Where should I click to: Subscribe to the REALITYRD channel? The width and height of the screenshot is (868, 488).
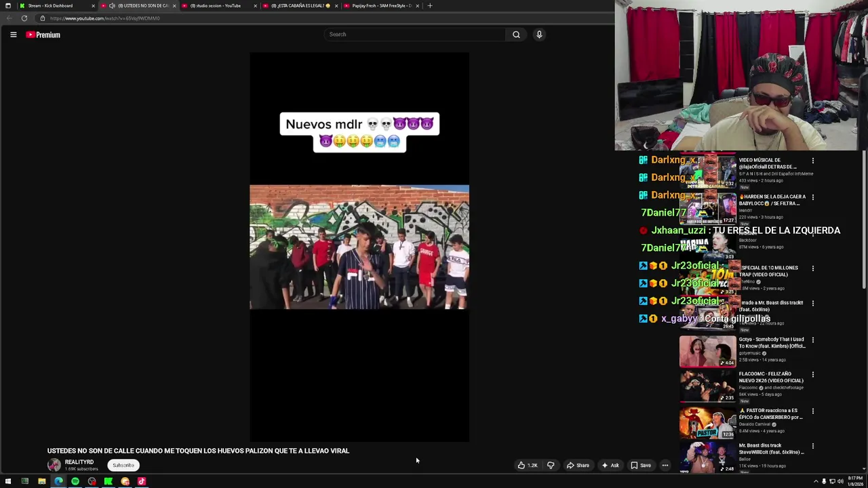tap(123, 466)
